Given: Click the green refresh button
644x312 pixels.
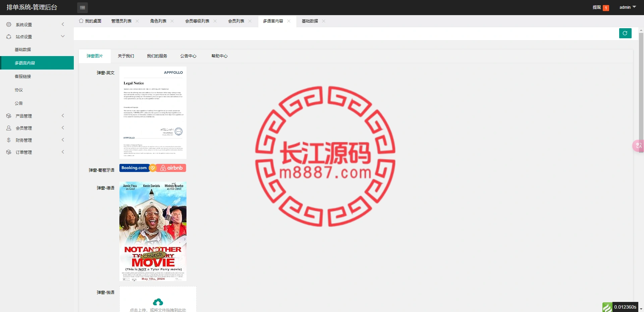Looking at the screenshot, I should (625, 33).
